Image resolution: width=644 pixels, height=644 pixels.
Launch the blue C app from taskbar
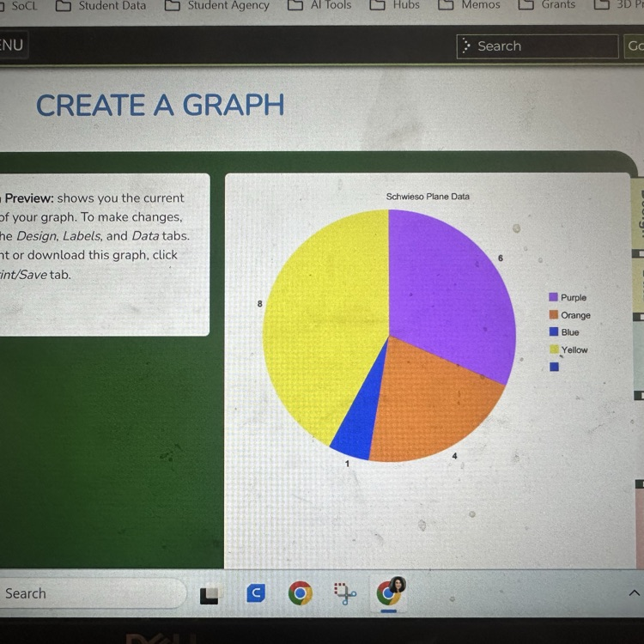point(255,593)
